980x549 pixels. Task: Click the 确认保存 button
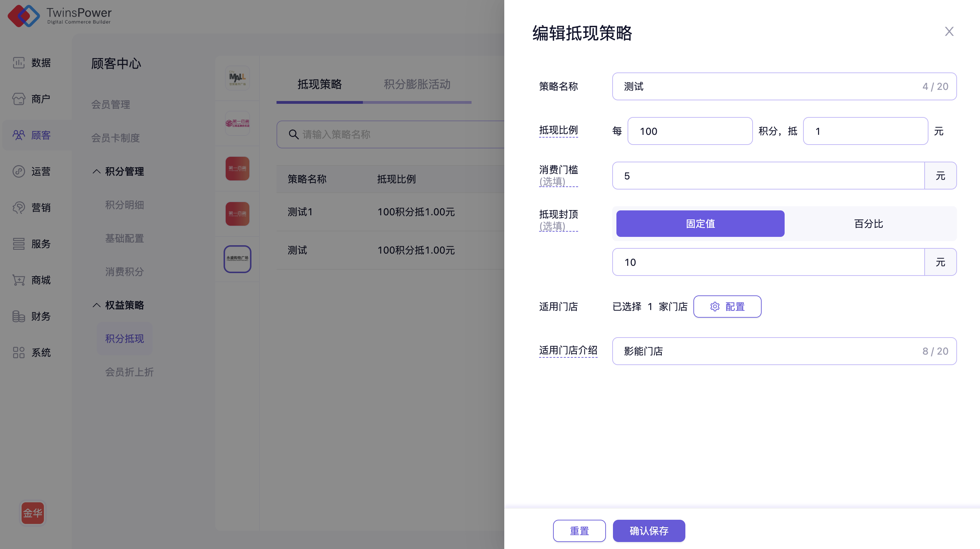coord(649,531)
